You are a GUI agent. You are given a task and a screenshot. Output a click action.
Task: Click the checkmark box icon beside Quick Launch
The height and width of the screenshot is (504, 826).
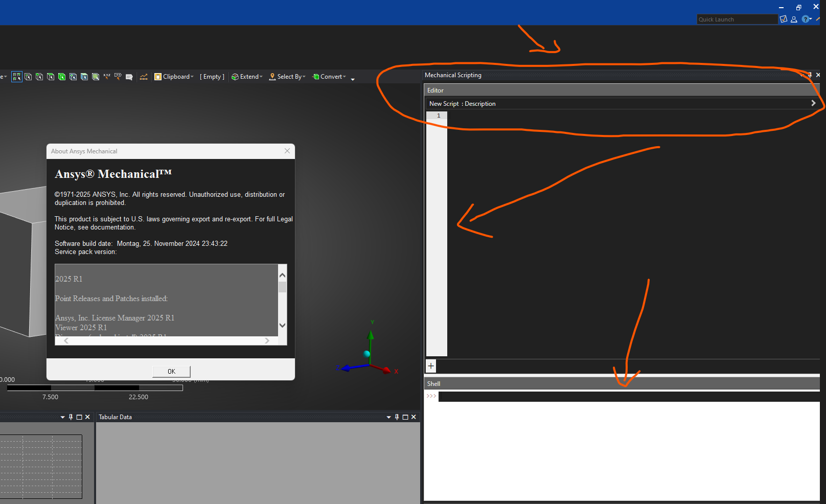tap(784, 19)
